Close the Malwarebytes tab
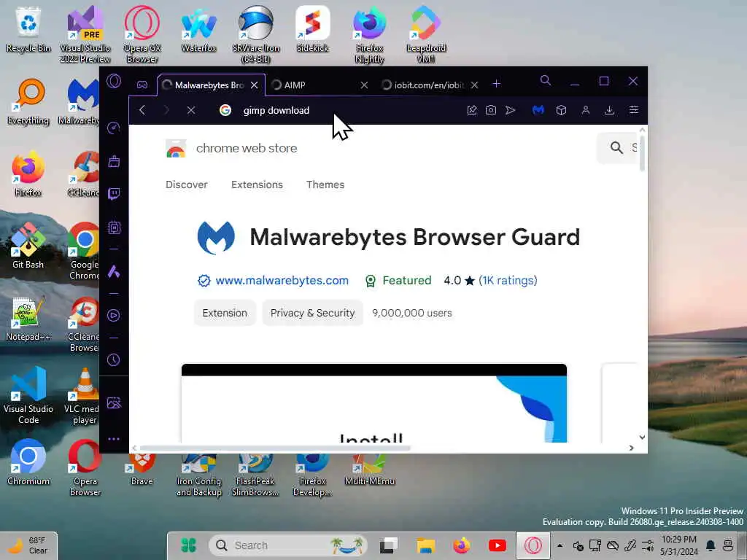 click(x=255, y=85)
